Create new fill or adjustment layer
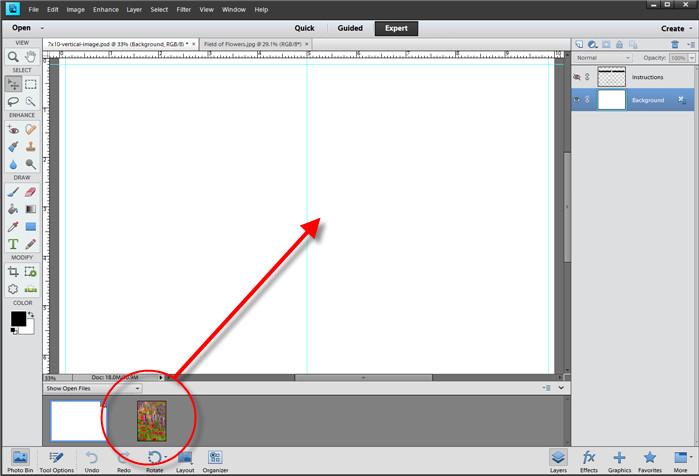 [592, 44]
